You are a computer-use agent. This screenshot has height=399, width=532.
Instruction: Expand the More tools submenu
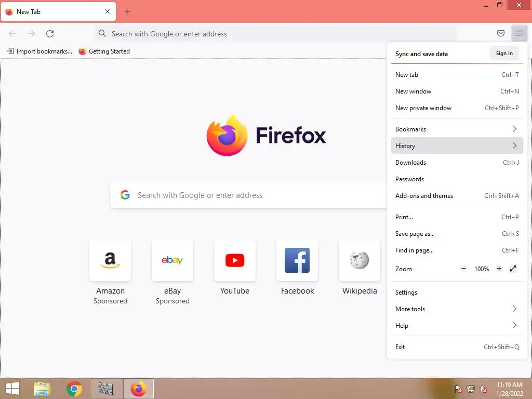coord(457,309)
